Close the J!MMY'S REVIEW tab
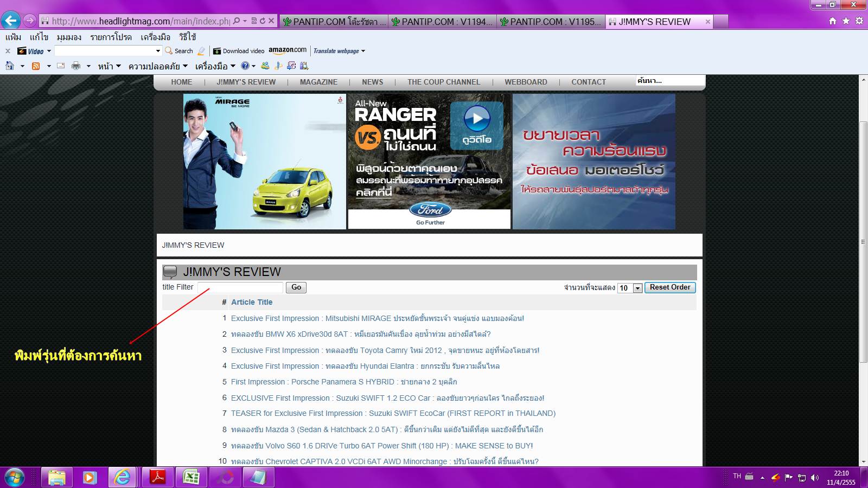 707,22
